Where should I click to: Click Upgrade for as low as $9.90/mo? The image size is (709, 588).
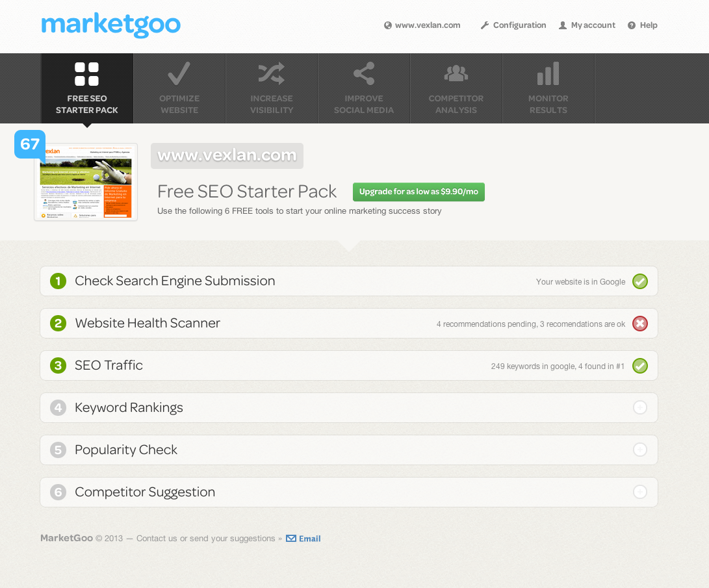point(419,192)
